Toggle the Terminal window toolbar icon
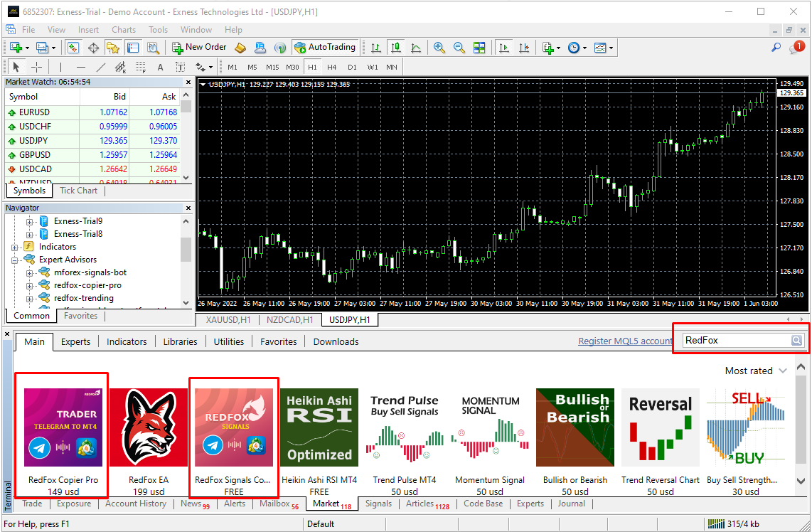This screenshot has width=812, height=532. click(x=133, y=48)
